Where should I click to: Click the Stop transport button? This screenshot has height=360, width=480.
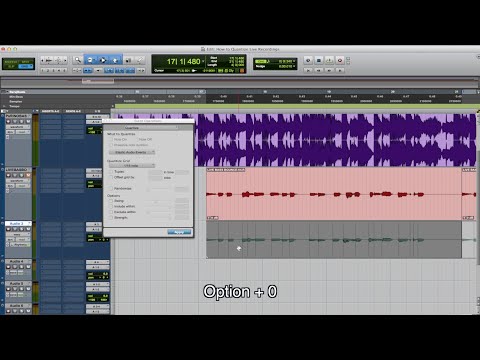(x=318, y=60)
